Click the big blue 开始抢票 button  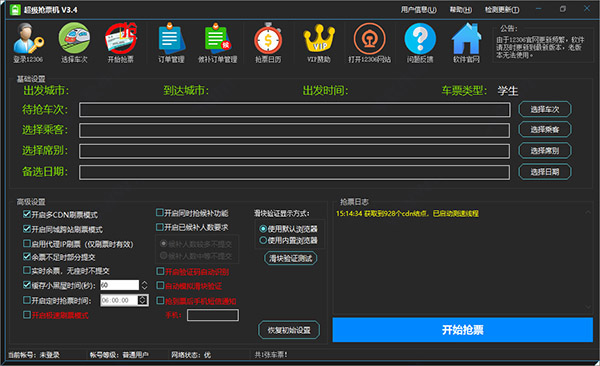coord(463,330)
